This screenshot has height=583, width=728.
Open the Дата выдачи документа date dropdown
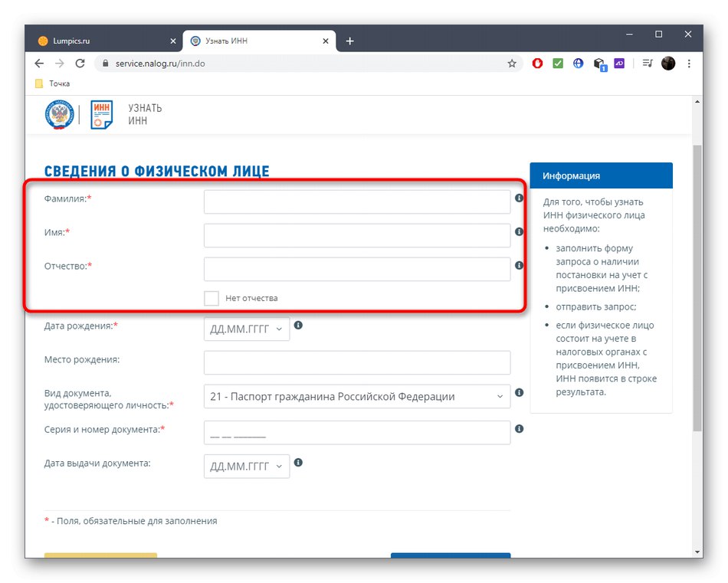click(247, 466)
